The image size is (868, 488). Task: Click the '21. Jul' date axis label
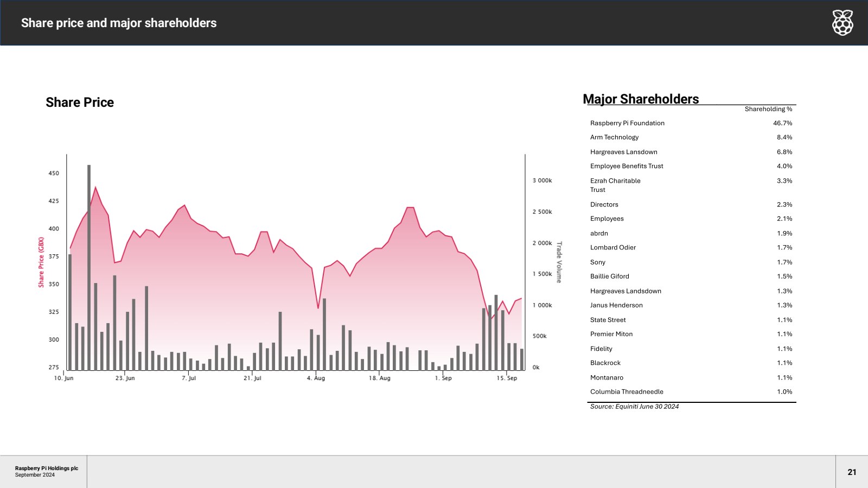[x=252, y=378]
